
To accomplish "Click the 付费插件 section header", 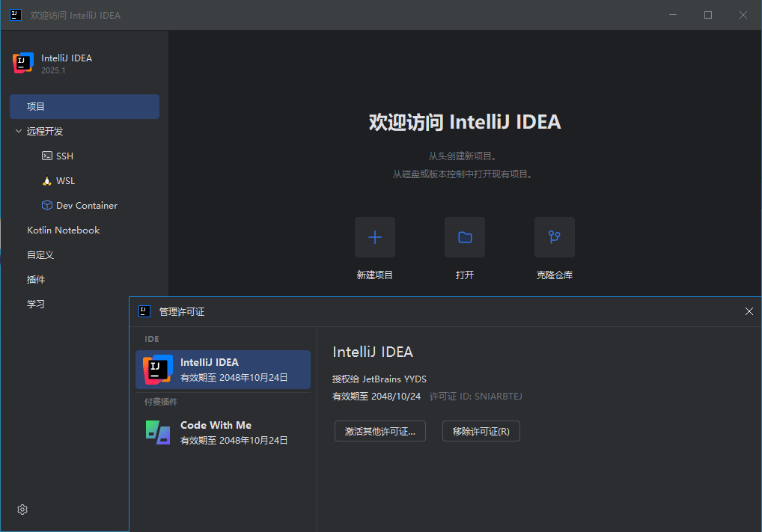I will click(x=161, y=402).
